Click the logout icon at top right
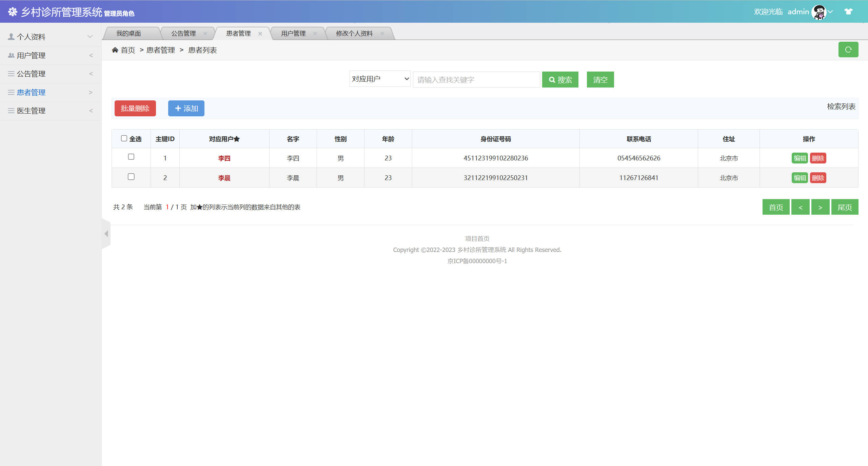Image resolution: width=868 pixels, height=466 pixels. 848,11
